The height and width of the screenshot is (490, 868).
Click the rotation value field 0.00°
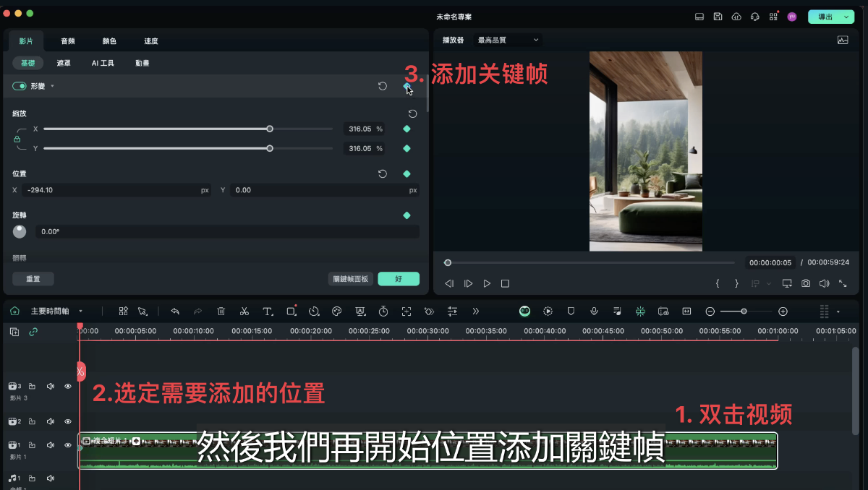pos(227,232)
